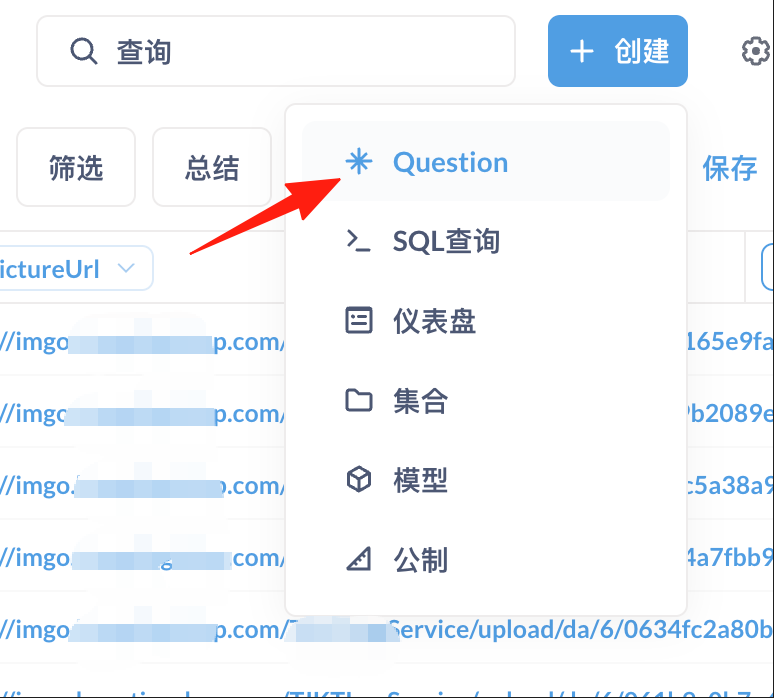Click the folder icon next to 集合

click(x=358, y=401)
